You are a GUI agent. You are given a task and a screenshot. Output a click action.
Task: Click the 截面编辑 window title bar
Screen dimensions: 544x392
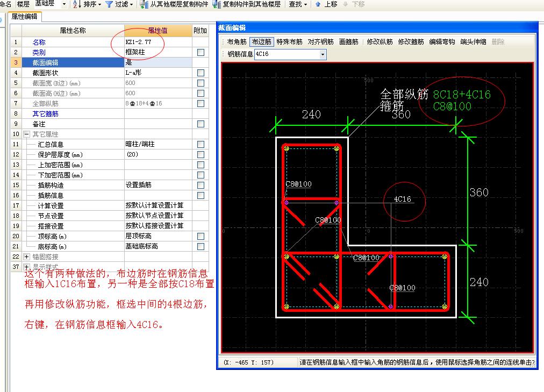tap(377, 28)
